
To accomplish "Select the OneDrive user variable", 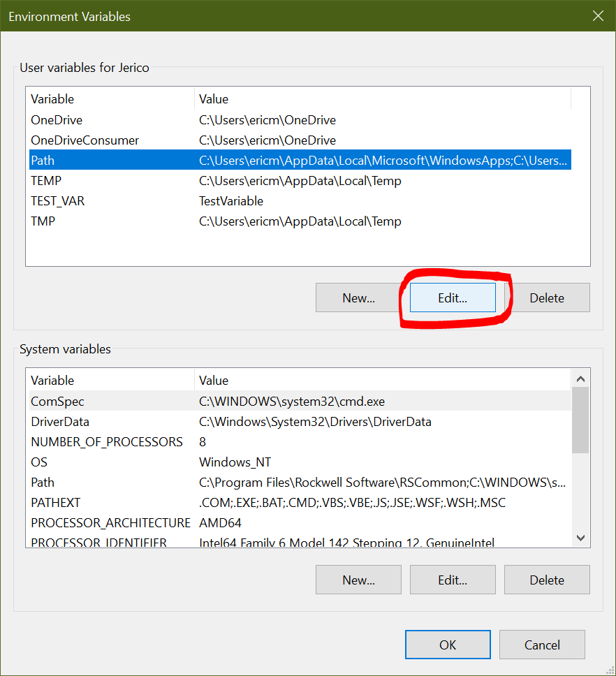I will pyautogui.click(x=57, y=120).
